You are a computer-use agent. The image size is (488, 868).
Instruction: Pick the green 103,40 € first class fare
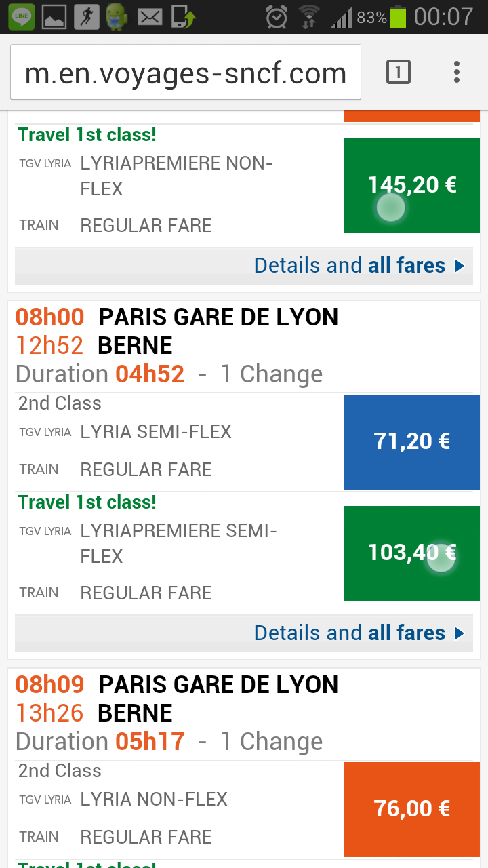tap(412, 553)
